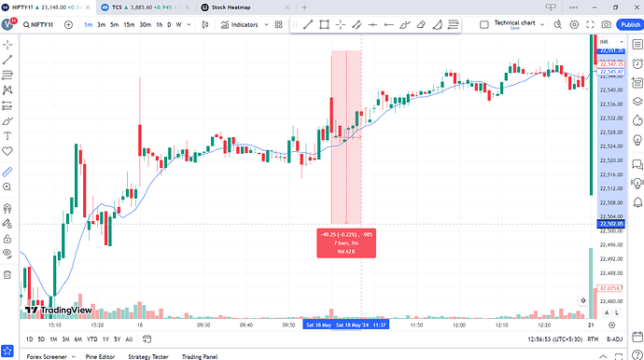Image resolution: width=644 pixels, height=360 pixels.
Task: Select the Trend line tool in left sidebar
Action: pos(7,60)
